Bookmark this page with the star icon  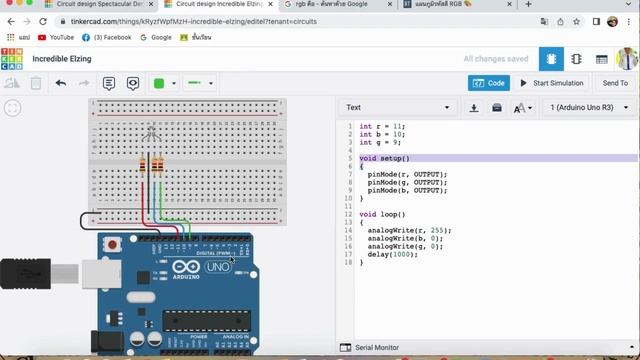pyautogui.click(x=576, y=22)
